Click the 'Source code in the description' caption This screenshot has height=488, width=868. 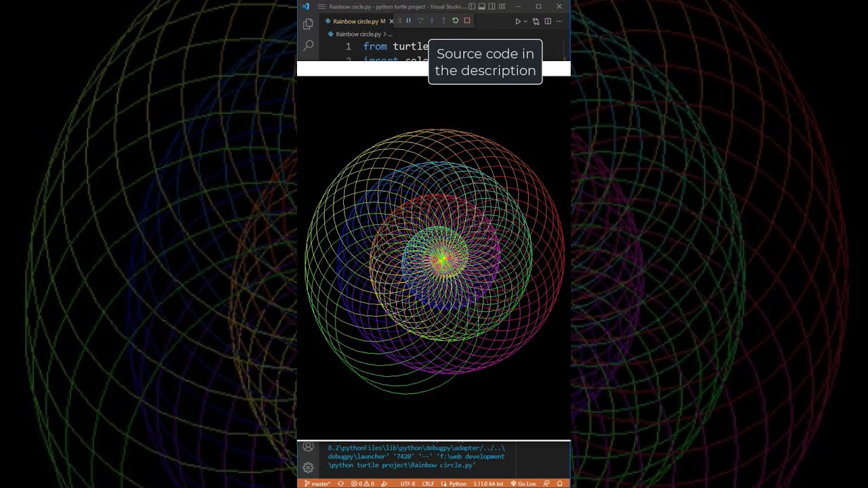tap(486, 62)
